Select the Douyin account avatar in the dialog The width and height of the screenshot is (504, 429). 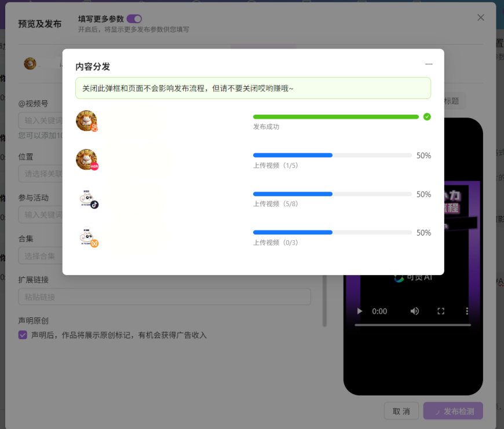pos(87,197)
